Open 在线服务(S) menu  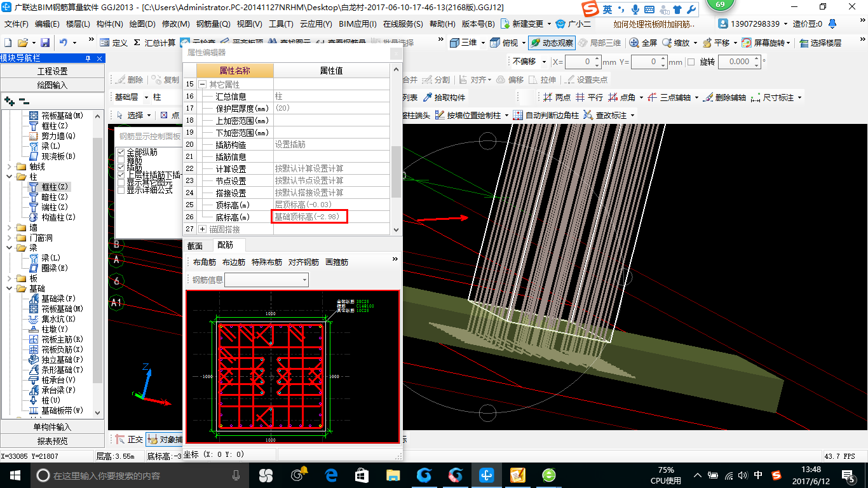pos(403,24)
